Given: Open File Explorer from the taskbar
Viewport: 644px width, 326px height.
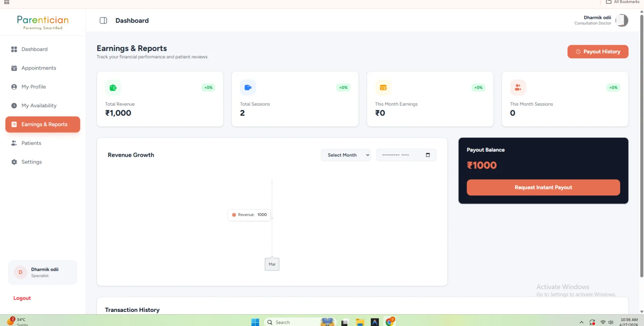Looking at the screenshot, I should (360, 322).
